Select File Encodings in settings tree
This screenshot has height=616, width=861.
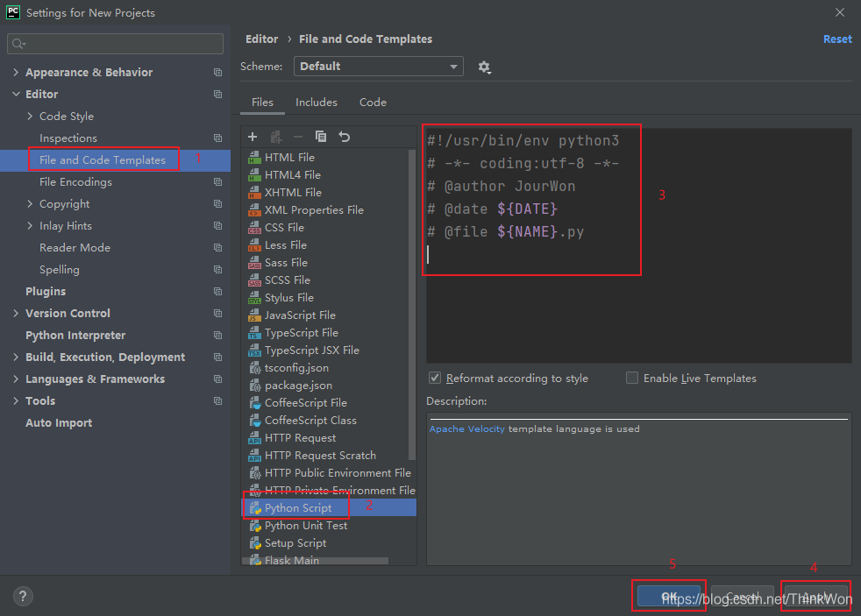75,182
